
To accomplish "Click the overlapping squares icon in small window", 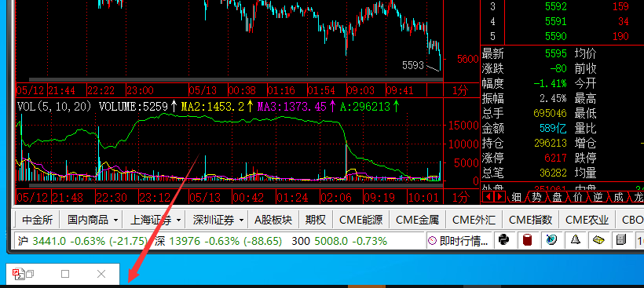I will click(30, 274).
